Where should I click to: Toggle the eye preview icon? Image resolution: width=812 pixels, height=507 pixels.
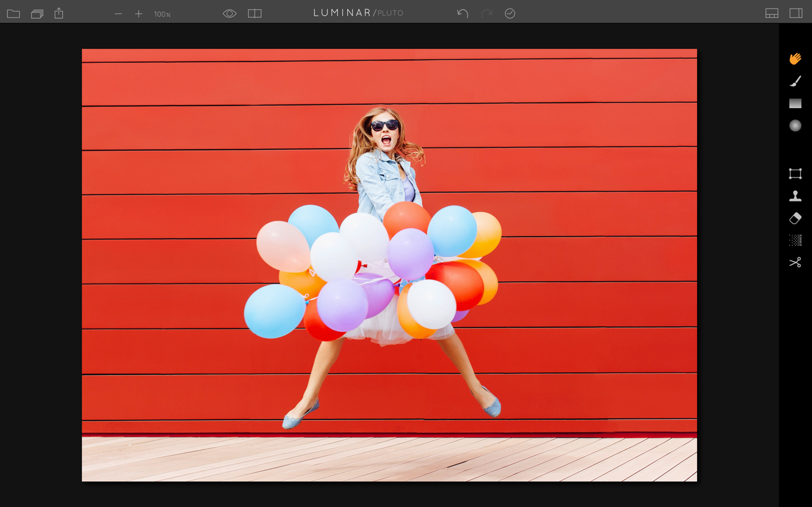pyautogui.click(x=229, y=14)
